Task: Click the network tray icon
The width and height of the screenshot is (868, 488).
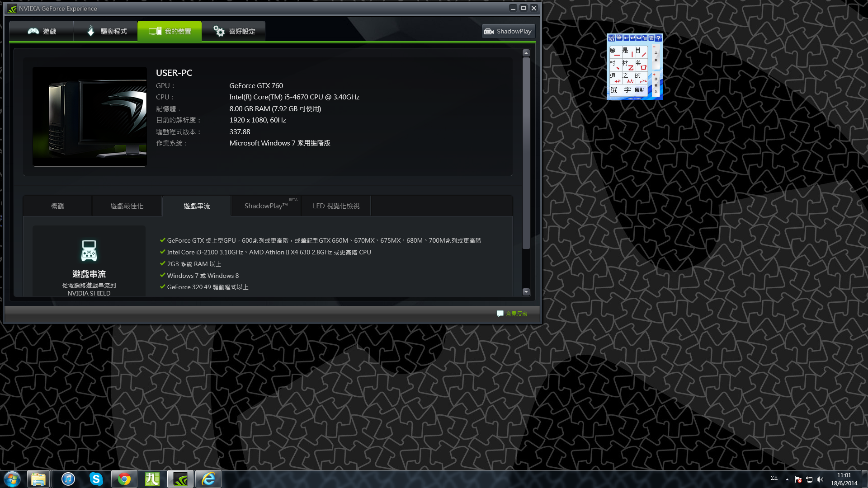Action: [x=809, y=479]
